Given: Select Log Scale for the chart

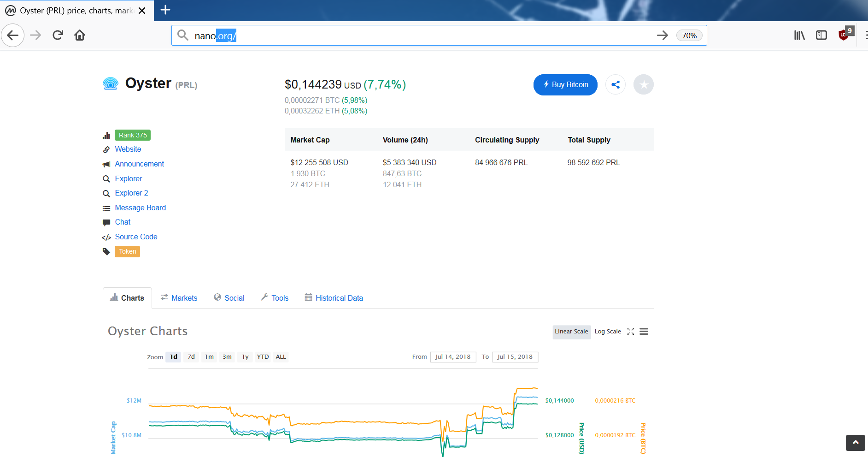Looking at the screenshot, I should pyautogui.click(x=608, y=332).
